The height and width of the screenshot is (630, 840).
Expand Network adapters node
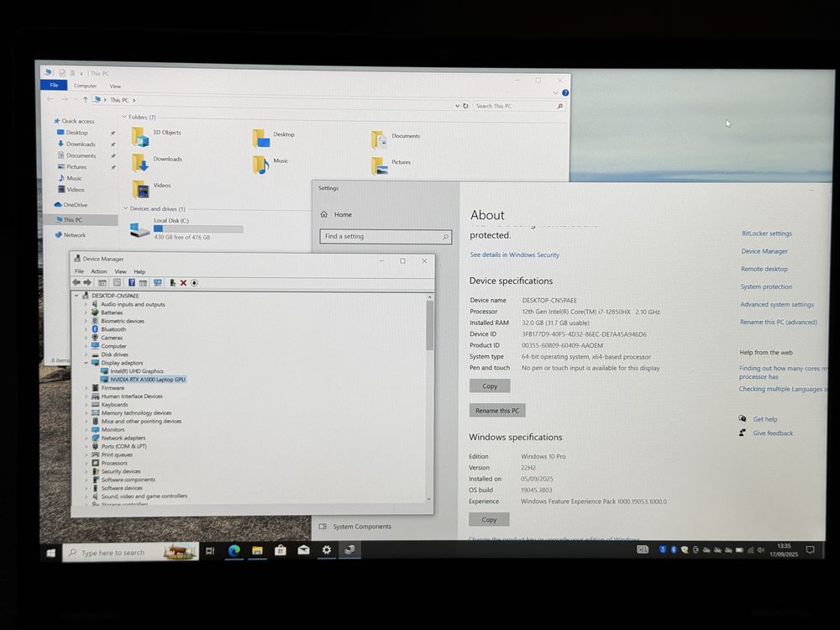86,438
